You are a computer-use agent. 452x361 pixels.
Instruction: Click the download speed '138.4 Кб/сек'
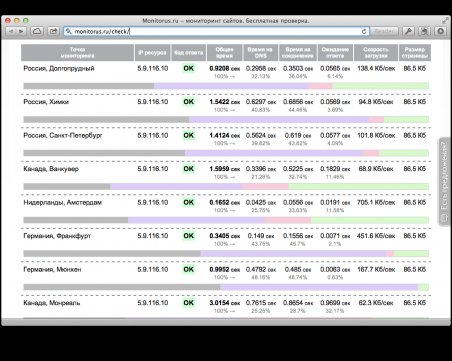tap(376, 69)
